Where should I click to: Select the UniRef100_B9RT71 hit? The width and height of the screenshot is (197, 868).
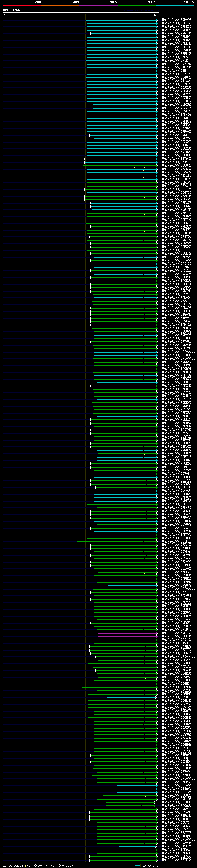(x=177, y=504)
